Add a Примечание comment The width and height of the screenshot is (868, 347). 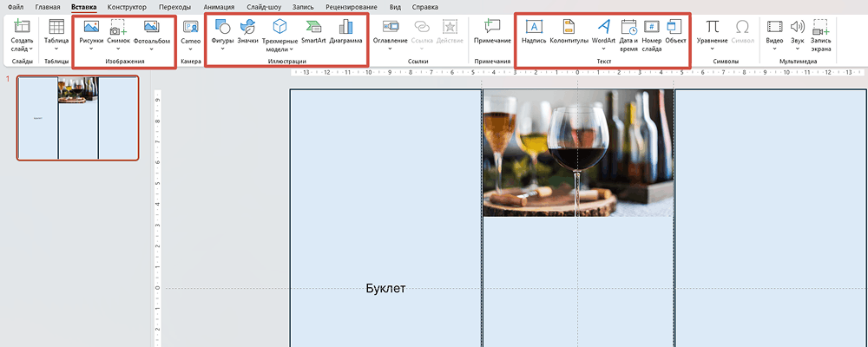(x=492, y=30)
